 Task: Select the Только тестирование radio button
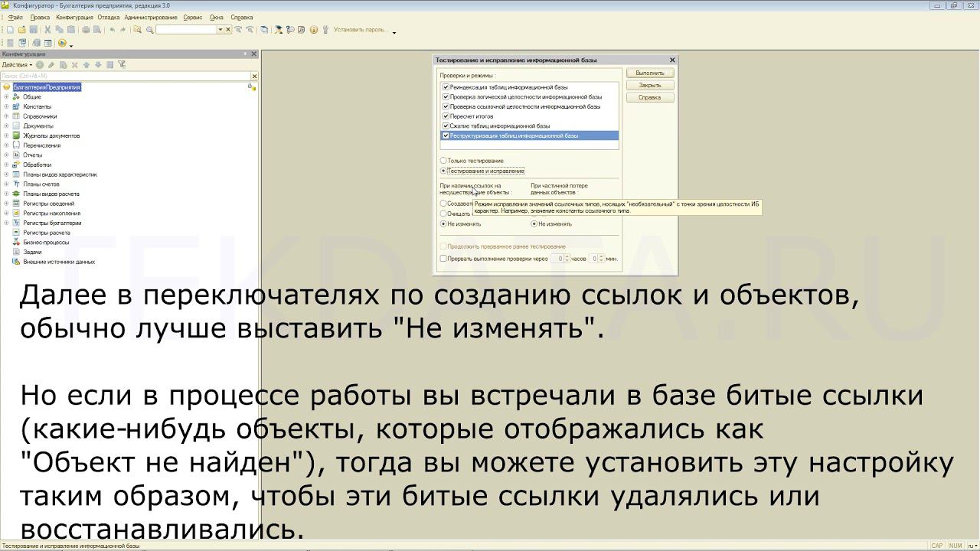[443, 161]
